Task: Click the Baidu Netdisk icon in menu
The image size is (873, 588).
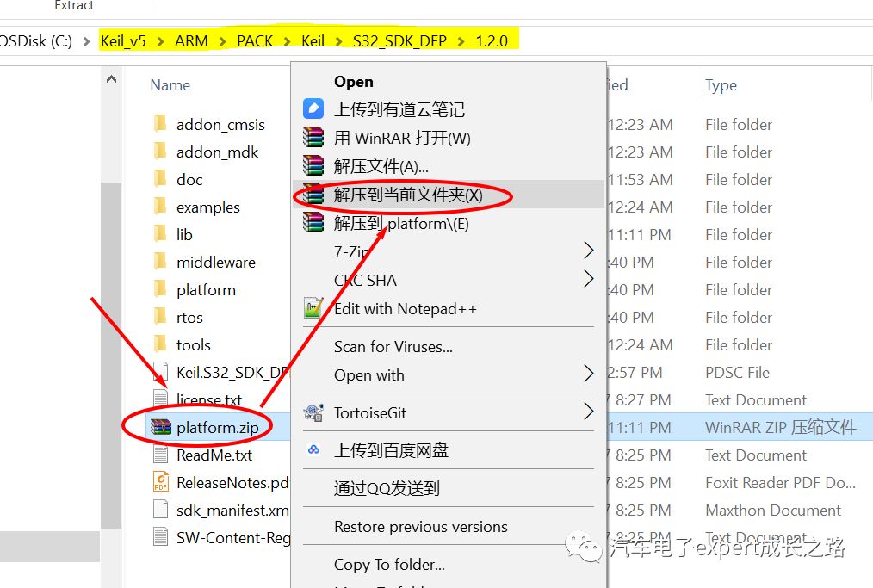Action: pos(313,449)
